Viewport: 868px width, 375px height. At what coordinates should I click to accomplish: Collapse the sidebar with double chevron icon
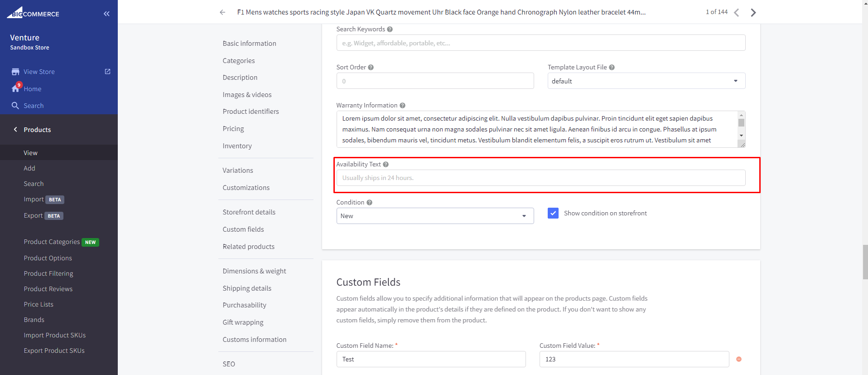106,14
